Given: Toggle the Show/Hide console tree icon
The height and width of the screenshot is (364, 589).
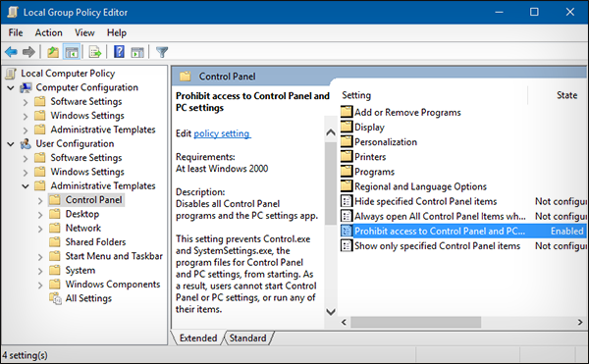Looking at the screenshot, I should [x=72, y=52].
